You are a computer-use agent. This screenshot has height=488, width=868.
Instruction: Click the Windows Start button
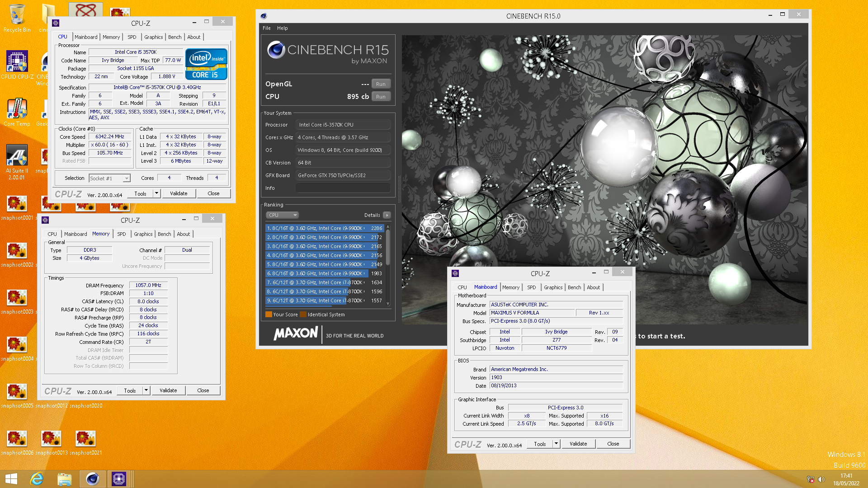pos(11,479)
